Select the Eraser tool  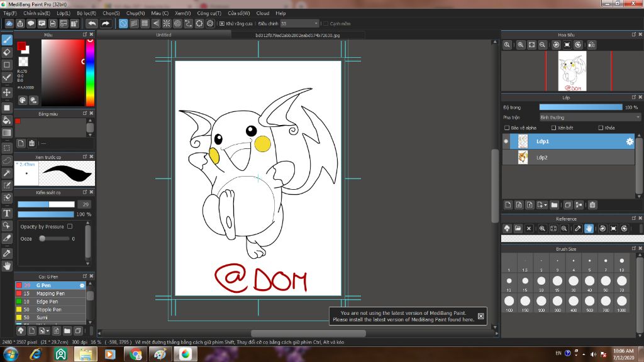7,52
